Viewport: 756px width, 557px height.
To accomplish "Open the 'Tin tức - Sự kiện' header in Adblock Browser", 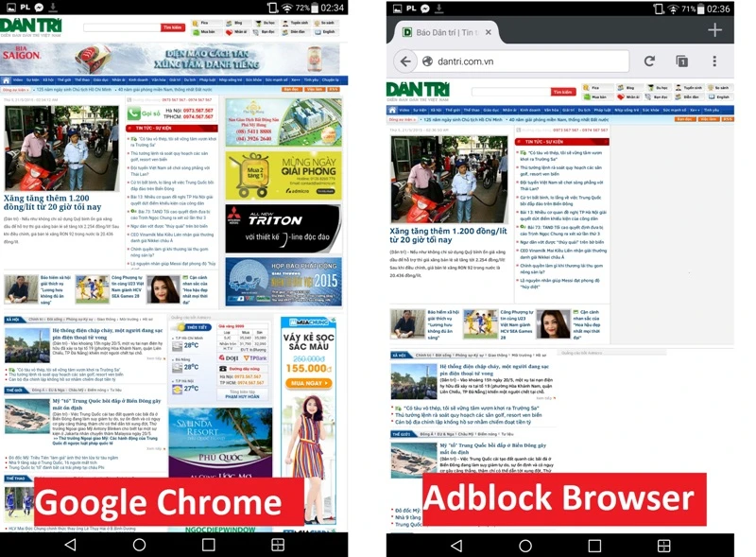I will 561,142.
